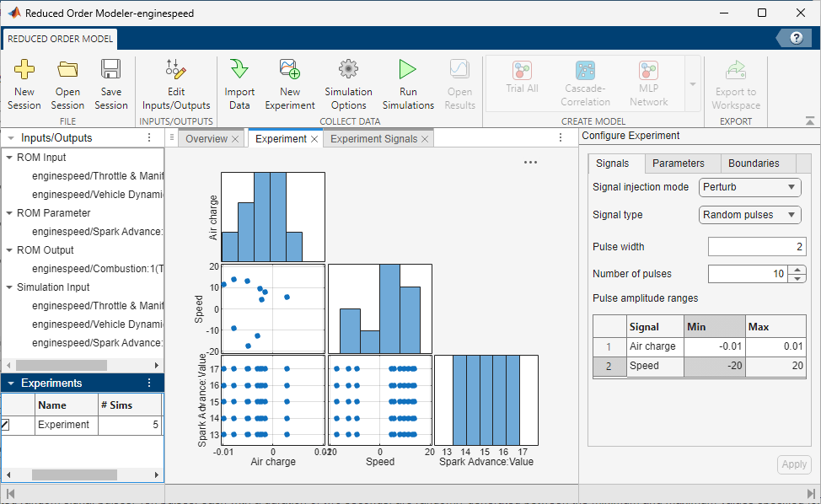This screenshot has height=504, width=821.
Task: Open the Signal type dropdown
Action: coord(749,215)
